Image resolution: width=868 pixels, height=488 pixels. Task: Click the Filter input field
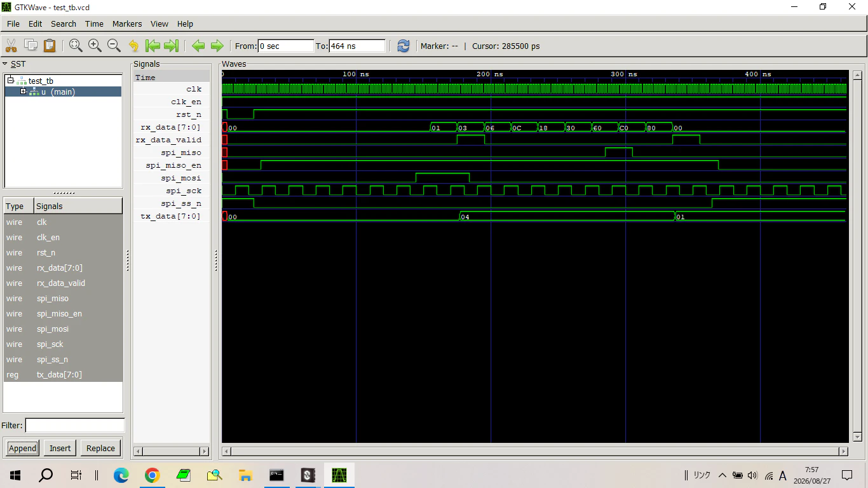pos(75,426)
